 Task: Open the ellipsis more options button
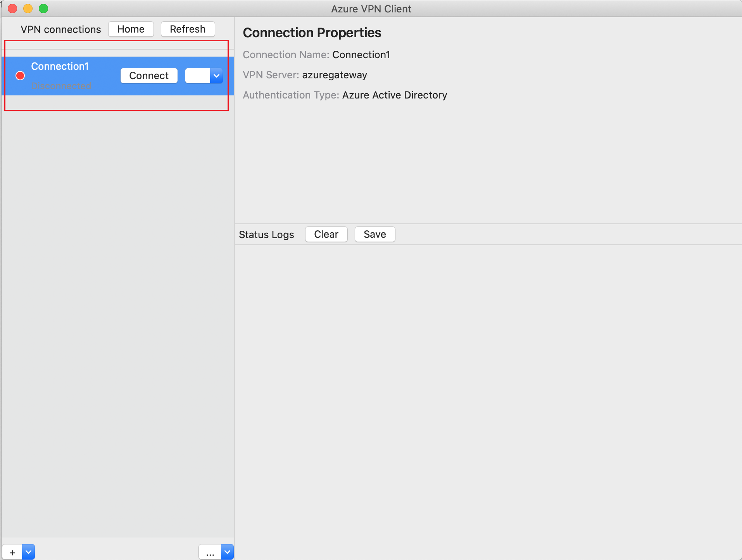[x=210, y=552]
